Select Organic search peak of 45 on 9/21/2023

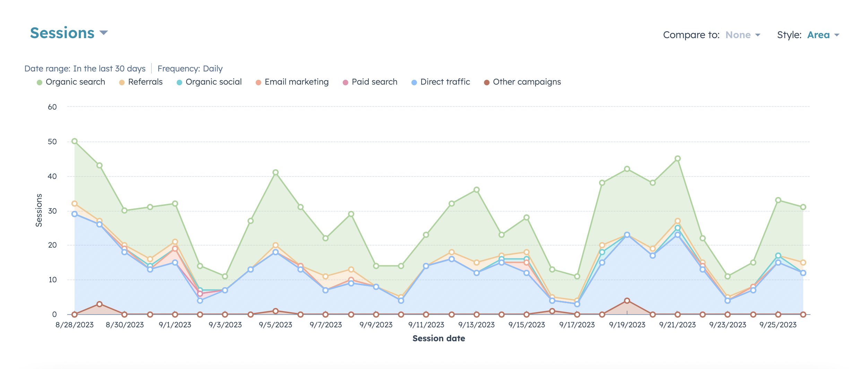(678, 159)
